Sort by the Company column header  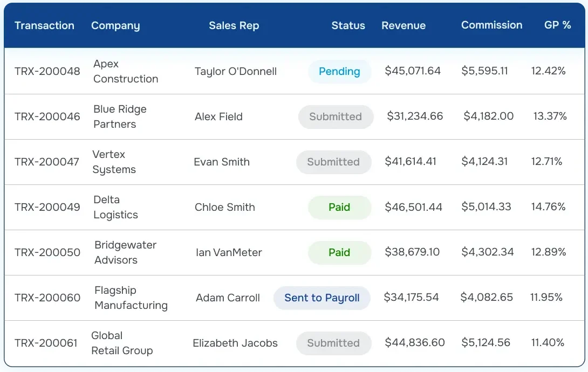[x=115, y=25]
